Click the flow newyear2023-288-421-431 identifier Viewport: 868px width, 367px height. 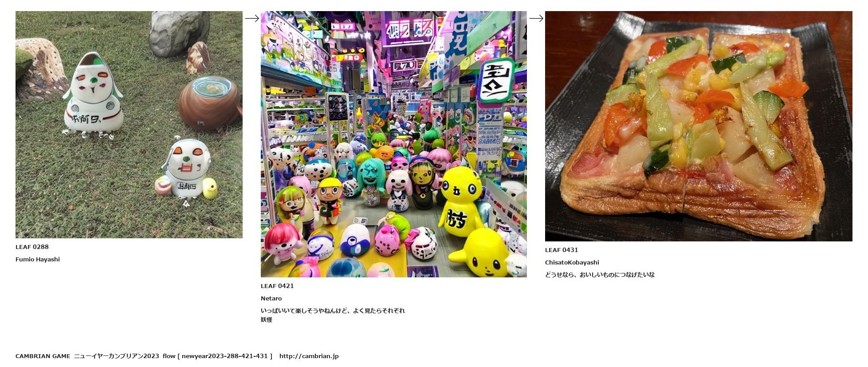click(217, 356)
